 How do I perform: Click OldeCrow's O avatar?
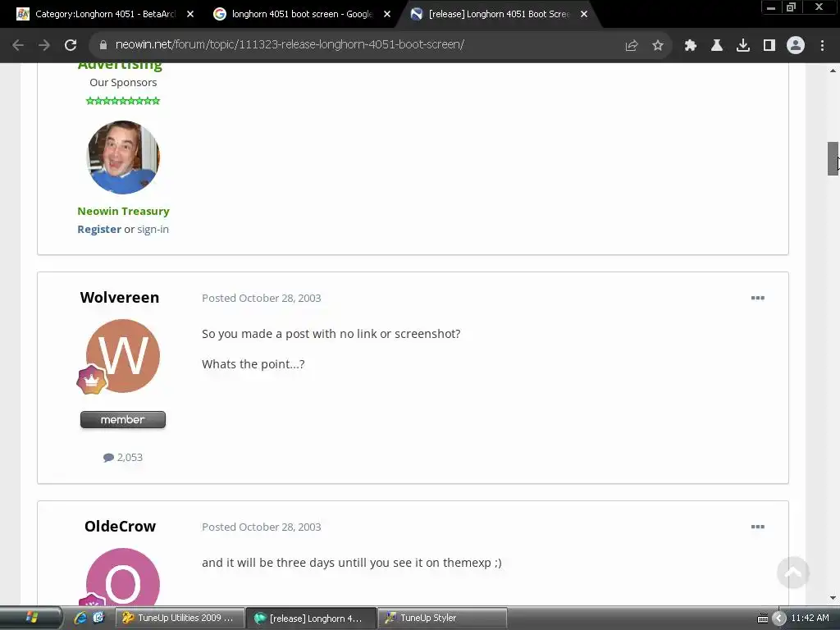[123, 577]
